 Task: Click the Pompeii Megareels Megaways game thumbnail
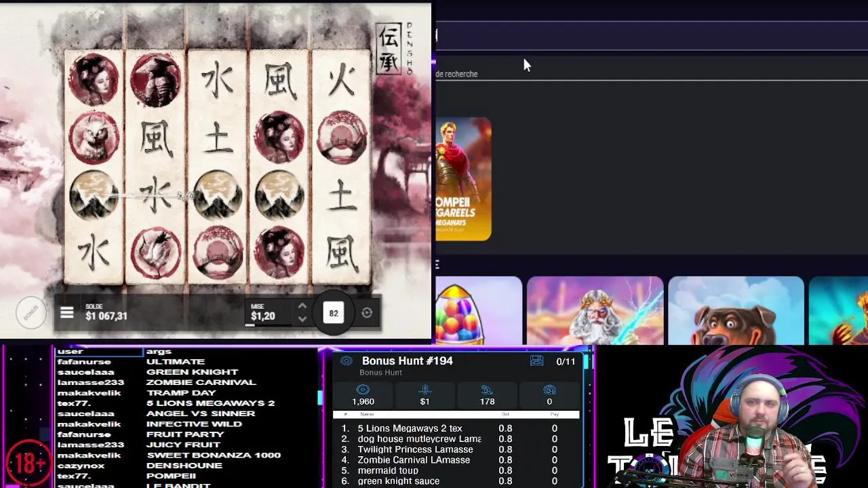(x=463, y=180)
